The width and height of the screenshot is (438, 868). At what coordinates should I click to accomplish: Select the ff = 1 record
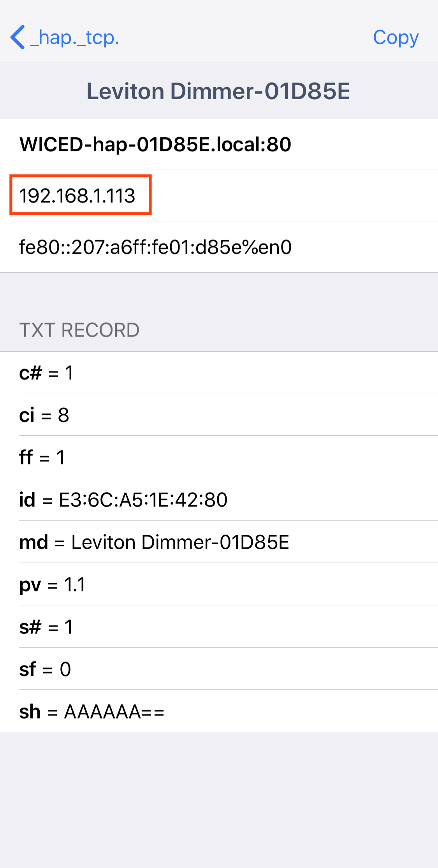click(42, 457)
